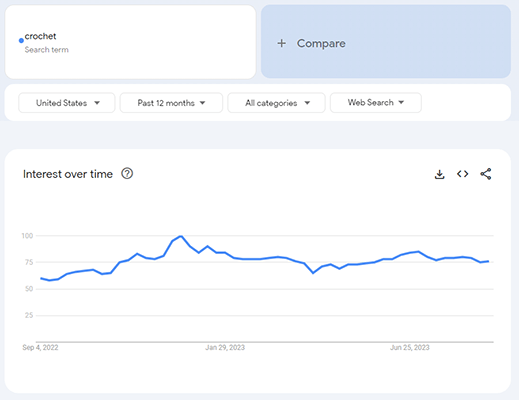Open the embed code icon

point(463,174)
